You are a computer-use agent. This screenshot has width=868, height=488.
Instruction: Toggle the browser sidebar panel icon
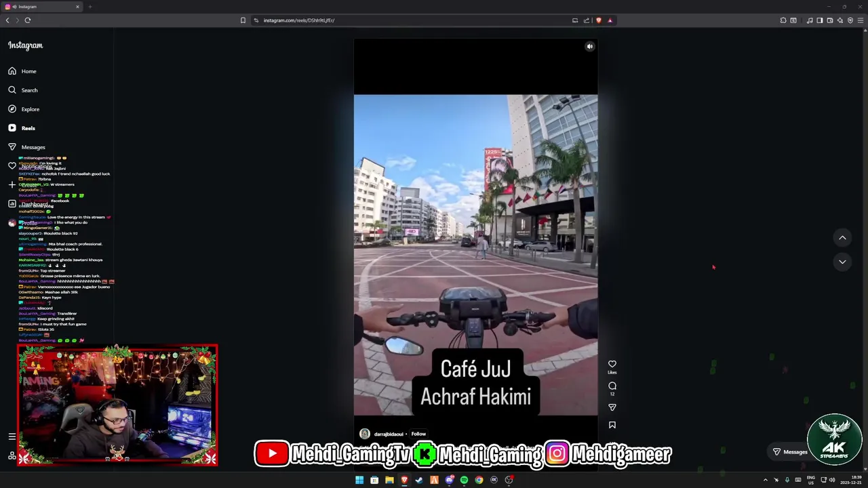[819, 20]
